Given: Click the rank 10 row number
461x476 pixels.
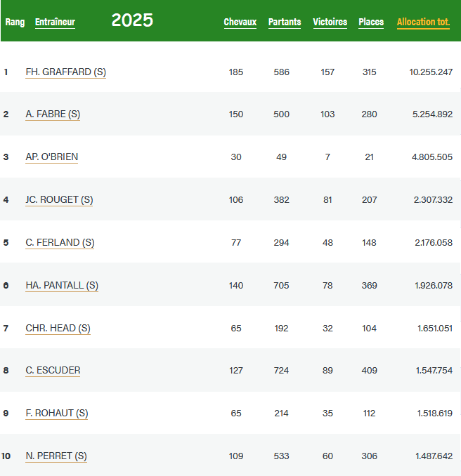Looking at the screenshot, I should (x=6, y=456).
